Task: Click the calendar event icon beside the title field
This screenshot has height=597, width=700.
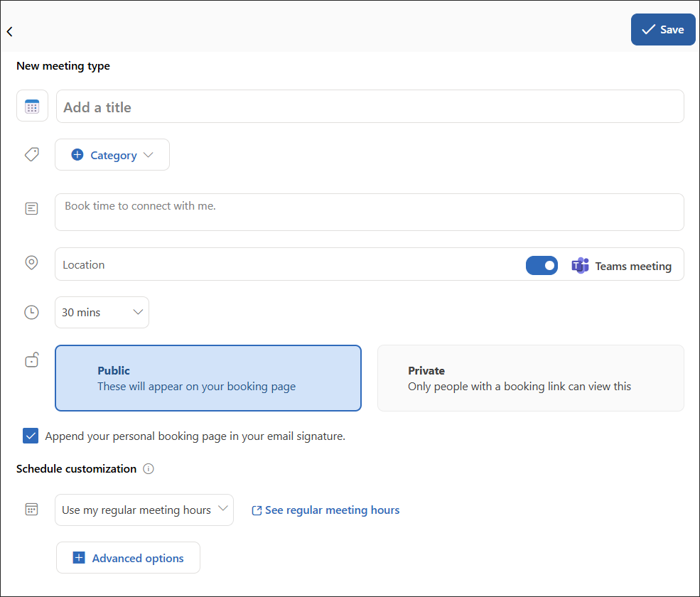Action: [x=32, y=105]
